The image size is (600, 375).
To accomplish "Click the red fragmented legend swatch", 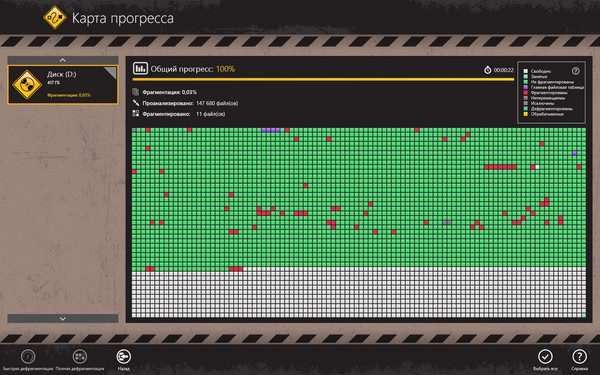I will coord(525,93).
